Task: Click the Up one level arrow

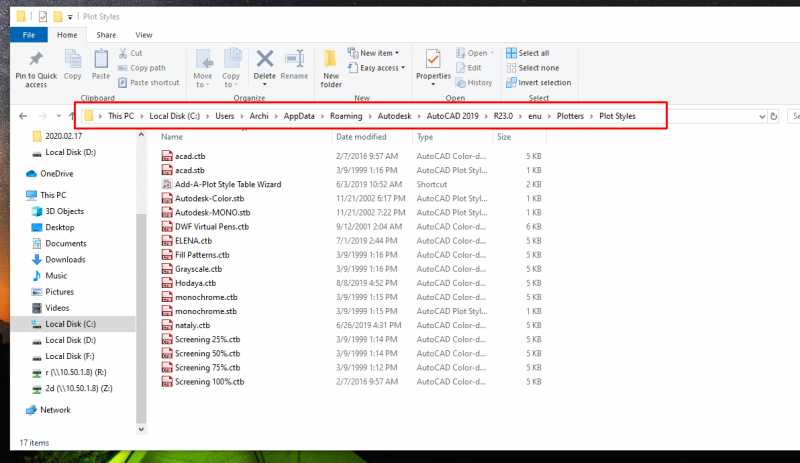Action: 71,116
